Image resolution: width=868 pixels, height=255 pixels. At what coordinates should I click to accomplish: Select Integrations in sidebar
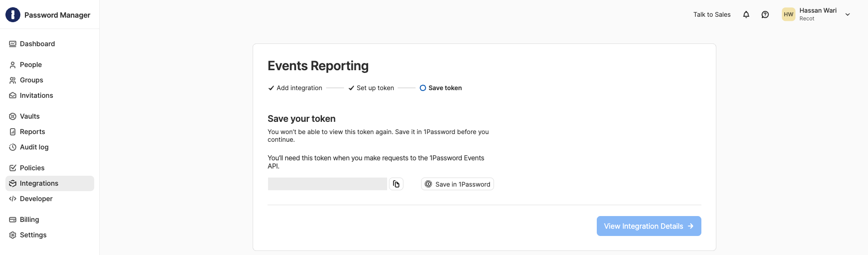click(50, 183)
